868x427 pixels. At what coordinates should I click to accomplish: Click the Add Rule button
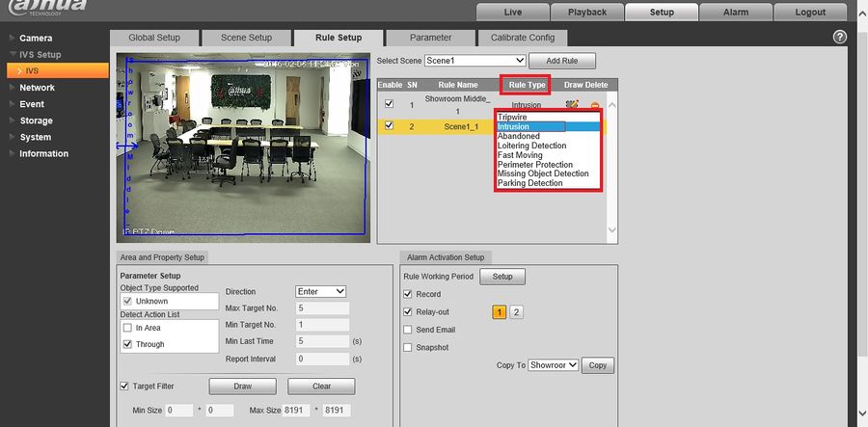562,61
